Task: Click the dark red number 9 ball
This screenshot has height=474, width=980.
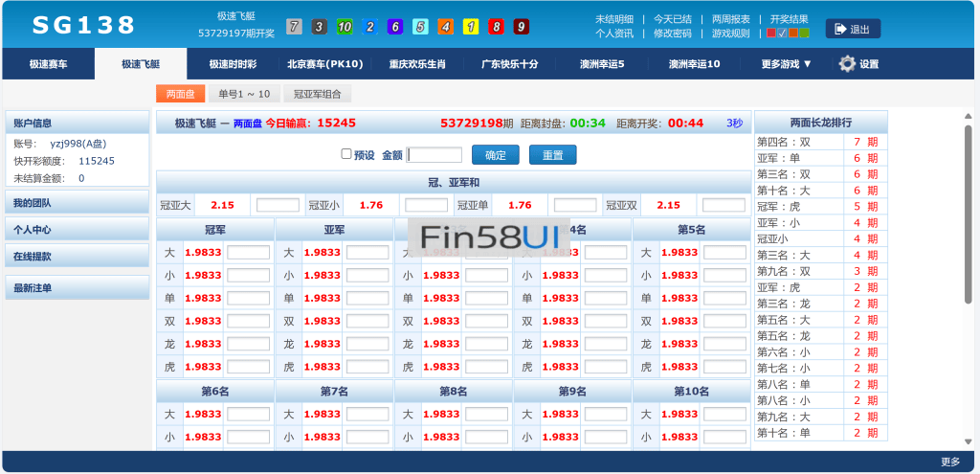Action: pyautogui.click(x=522, y=27)
